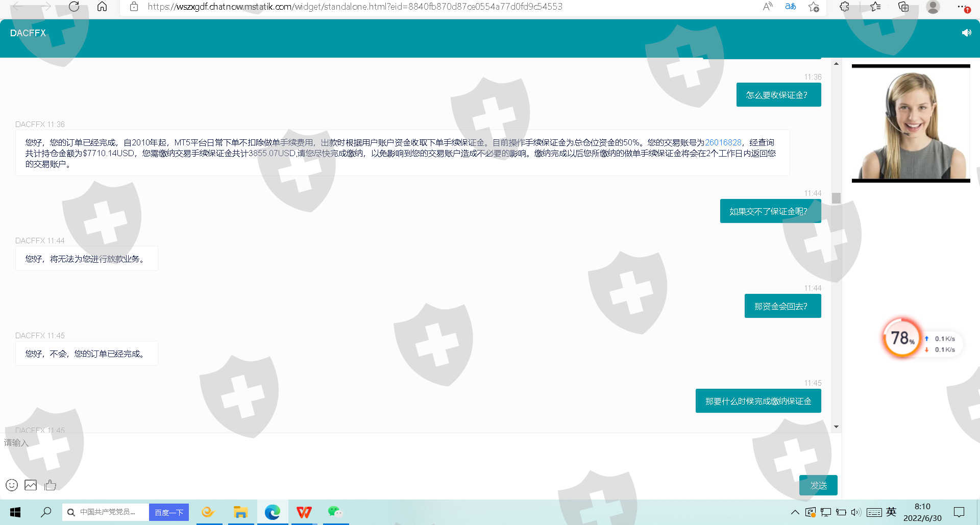Open the Windows notification center
This screenshot has height=525, width=980.
tap(959, 512)
